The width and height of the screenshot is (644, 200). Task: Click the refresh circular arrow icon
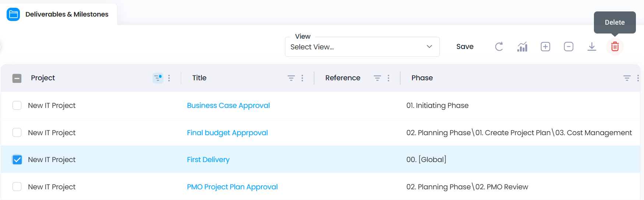pos(499,47)
